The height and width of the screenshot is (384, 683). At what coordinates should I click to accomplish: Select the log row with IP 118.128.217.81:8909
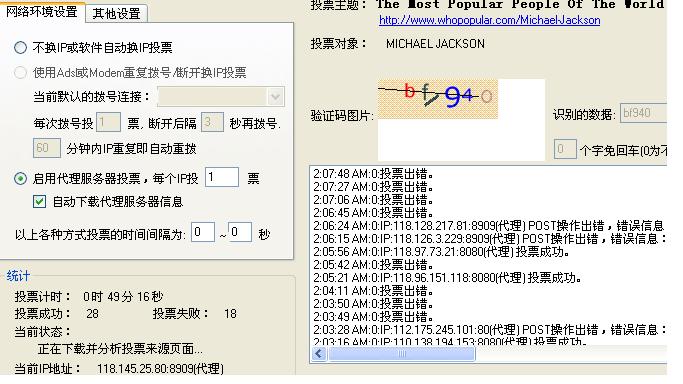tap(490, 226)
